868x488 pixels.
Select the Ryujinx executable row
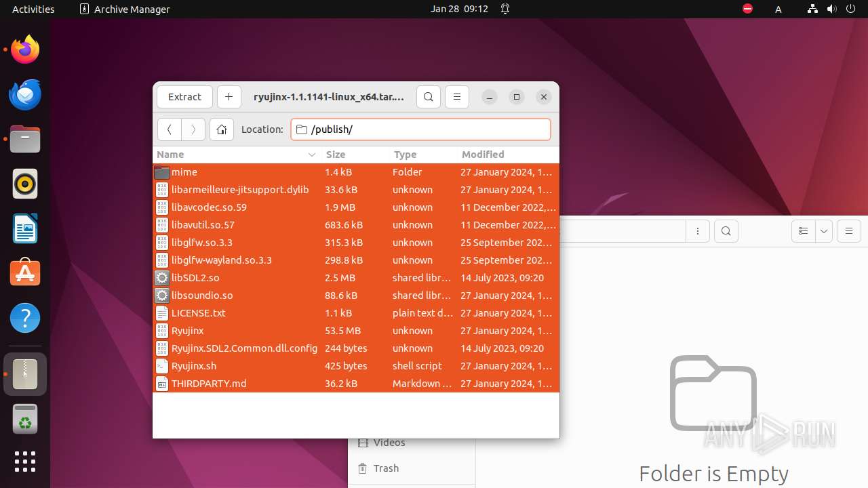(356, 331)
